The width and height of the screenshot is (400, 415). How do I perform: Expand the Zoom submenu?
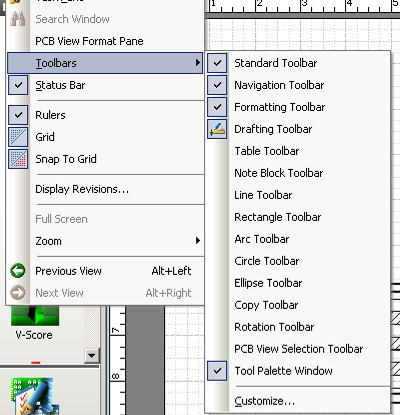click(105, 241)
